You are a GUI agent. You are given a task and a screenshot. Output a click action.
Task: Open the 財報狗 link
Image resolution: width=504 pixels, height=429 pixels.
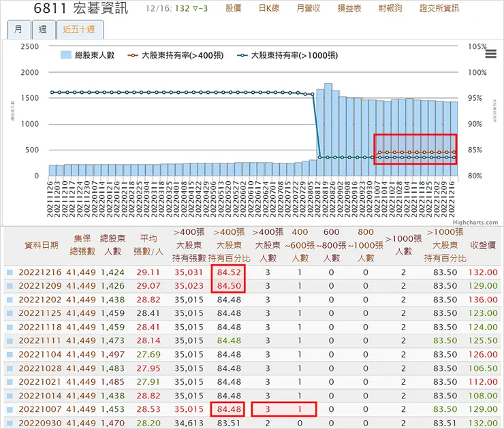tap(390, 8)
